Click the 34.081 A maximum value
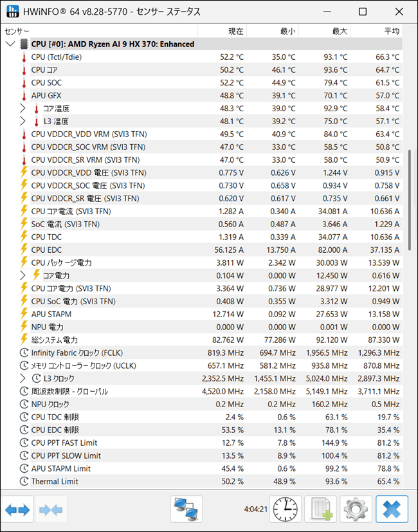This screenshot has height=532, width=418. [332, 212]
